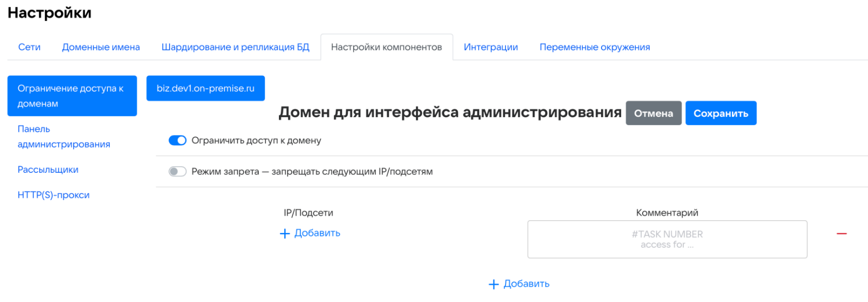The width and height of the screenshot is (868, 302).
Task: Select 'Ограничение доступа к доменам' in the sidebar
Action: (x=72, y=96)
